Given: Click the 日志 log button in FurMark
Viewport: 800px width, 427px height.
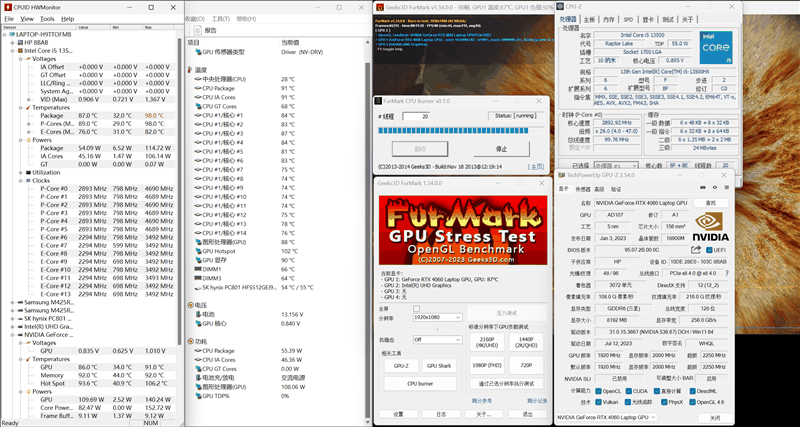Looking at the screenshot, I should tap(441, 414).
